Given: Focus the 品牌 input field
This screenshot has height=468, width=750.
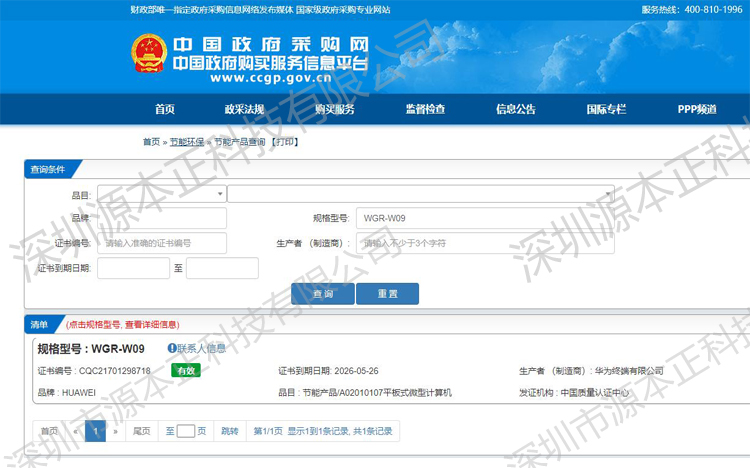Looking at the screenshot, I should pyautogui.click(x=162, y=218).
